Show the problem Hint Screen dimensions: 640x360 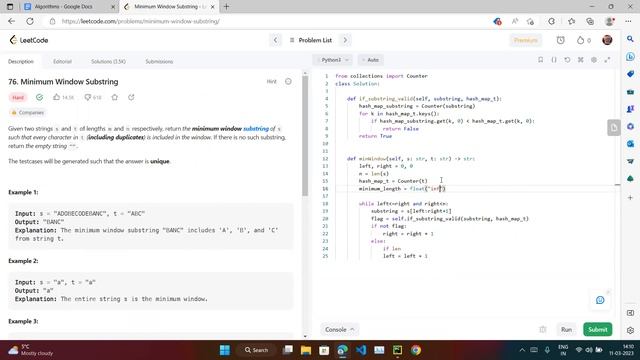click(x=271, y=81)
